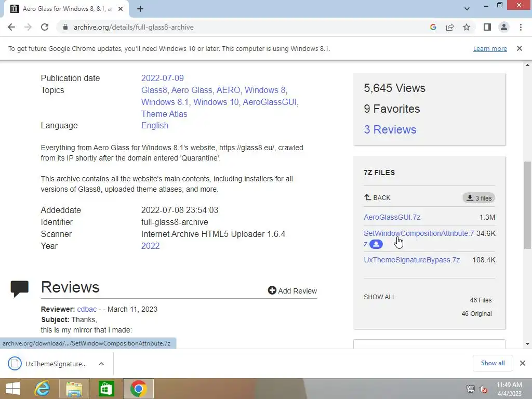Go back to the previous page
This screenshot has width=532, height=399.
pyautogui.click(x=11, y=27)
